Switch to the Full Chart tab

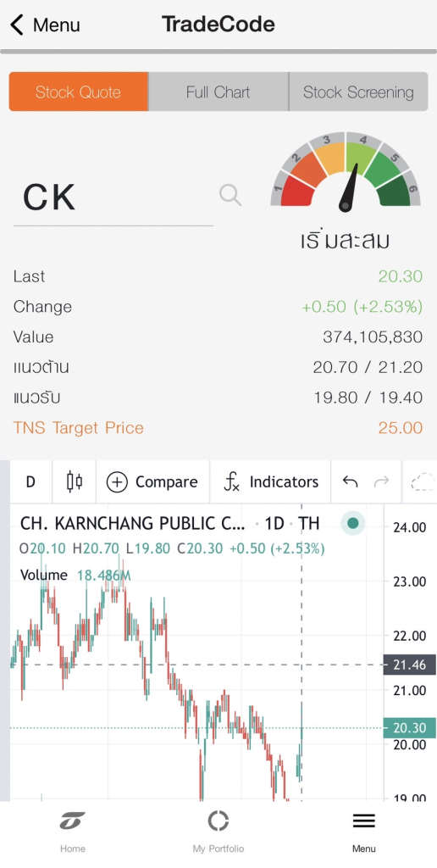(218, 92)
